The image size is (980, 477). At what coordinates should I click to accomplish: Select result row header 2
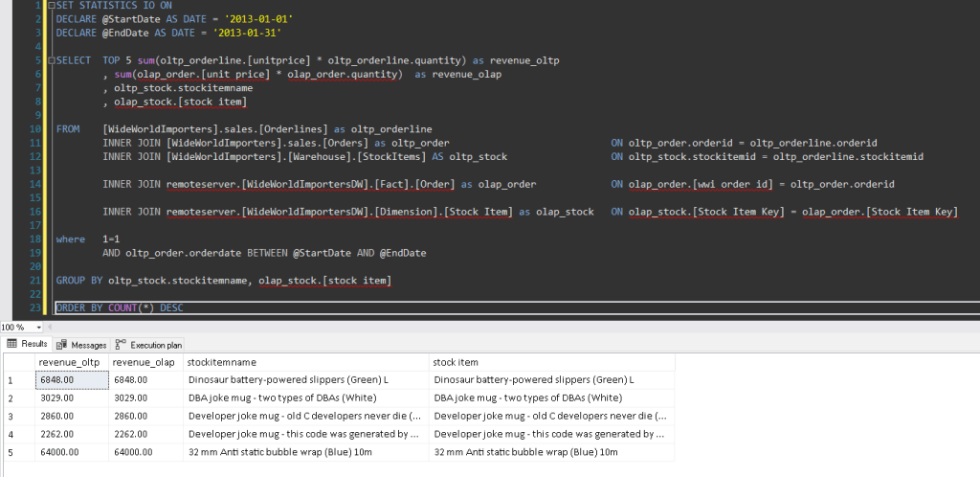(19, 398)
